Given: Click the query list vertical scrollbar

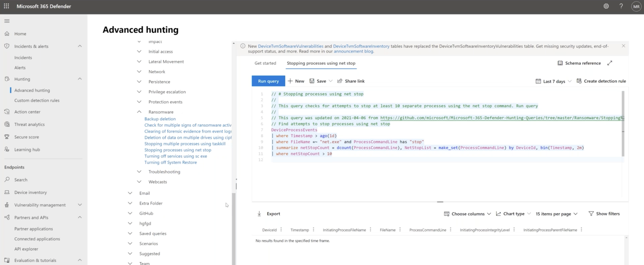Looking at the screenshot, I should [234, 229].
